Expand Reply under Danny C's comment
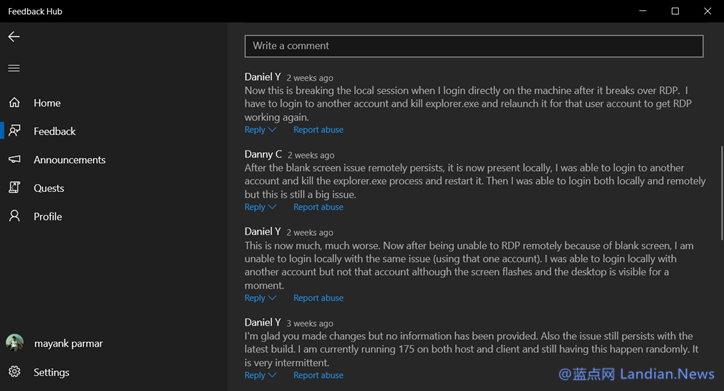This screenshot has width=724, height=391. [260, 207]
